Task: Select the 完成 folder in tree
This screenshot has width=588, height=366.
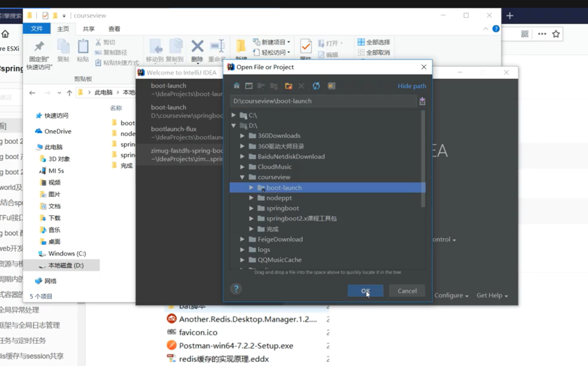Action: (x=327, y=229)
